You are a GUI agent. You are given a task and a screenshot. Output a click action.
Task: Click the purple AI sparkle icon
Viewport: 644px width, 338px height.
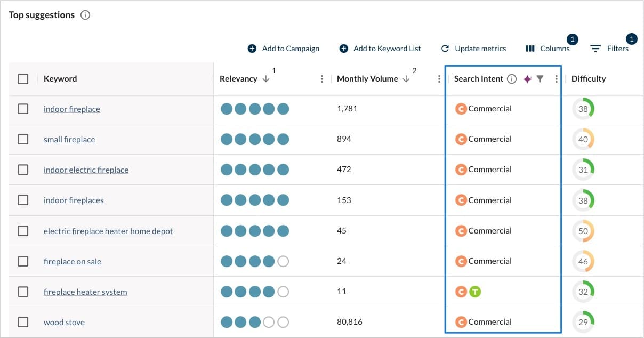[527, 79]
